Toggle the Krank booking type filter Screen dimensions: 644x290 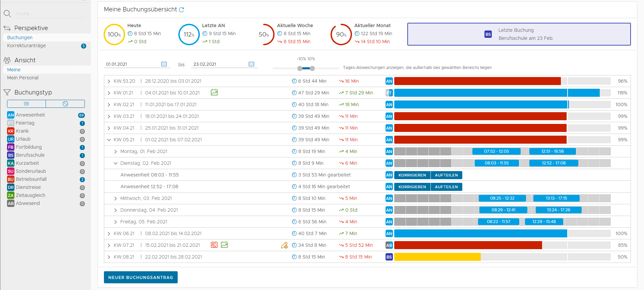tap(22, 131)
